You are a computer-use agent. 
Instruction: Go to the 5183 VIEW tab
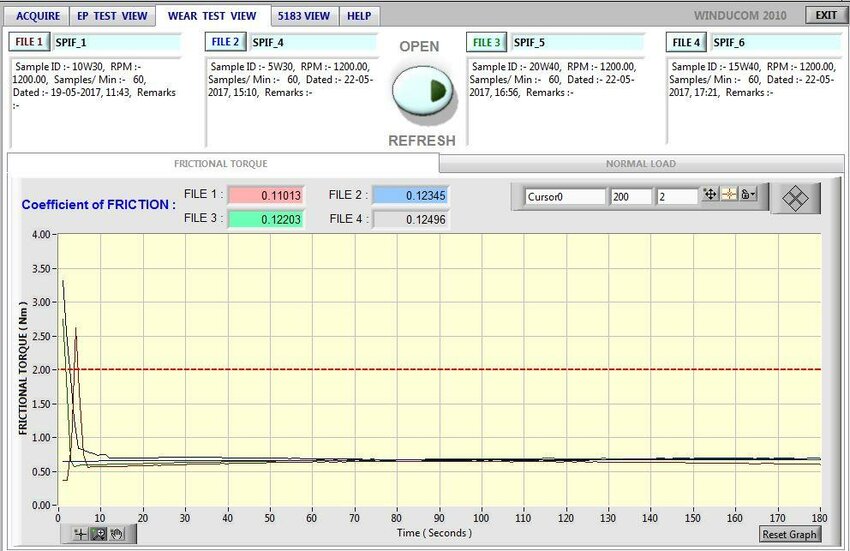point(304,16)
